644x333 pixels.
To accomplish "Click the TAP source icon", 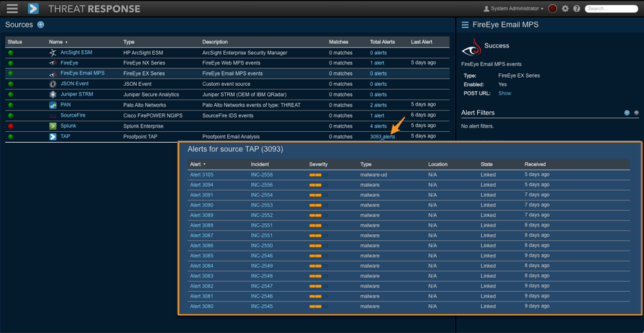I will click(53, 137).
